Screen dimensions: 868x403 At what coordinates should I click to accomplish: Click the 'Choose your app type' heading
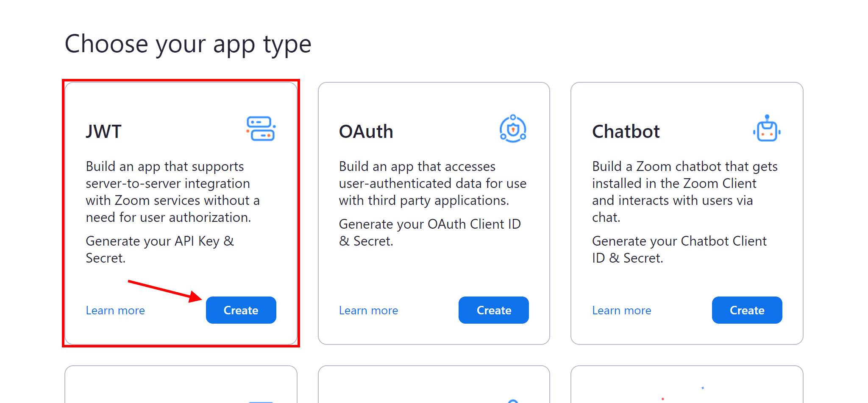coord(188,44)
